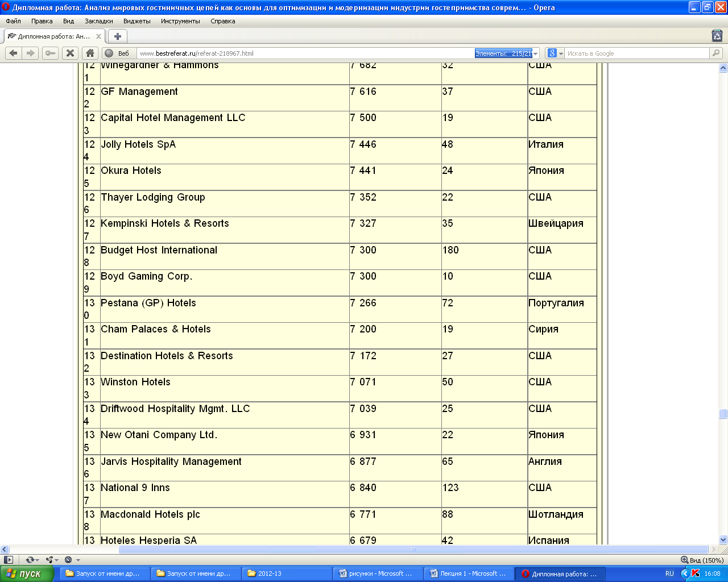Viewport: 728px width, 582px height.
Task: Stop loading with the X toolbar button
Action: [x=70, y=53]
